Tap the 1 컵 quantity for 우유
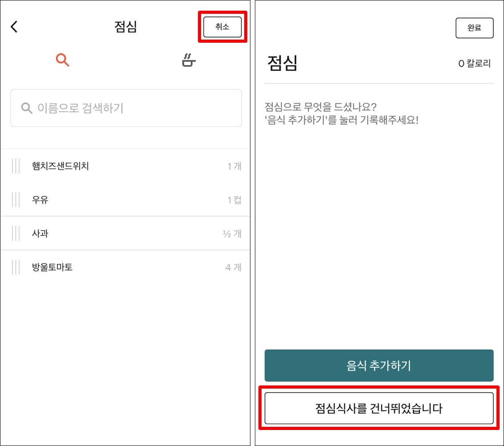 234,200
